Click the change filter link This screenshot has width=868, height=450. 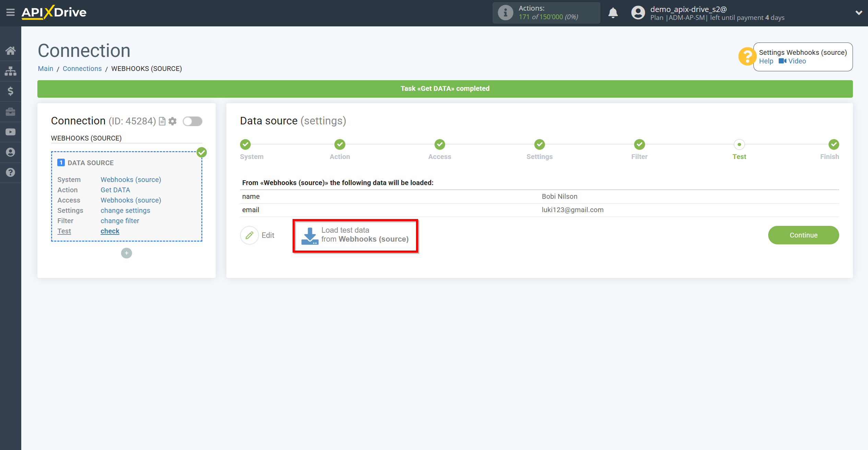[120, 221]
